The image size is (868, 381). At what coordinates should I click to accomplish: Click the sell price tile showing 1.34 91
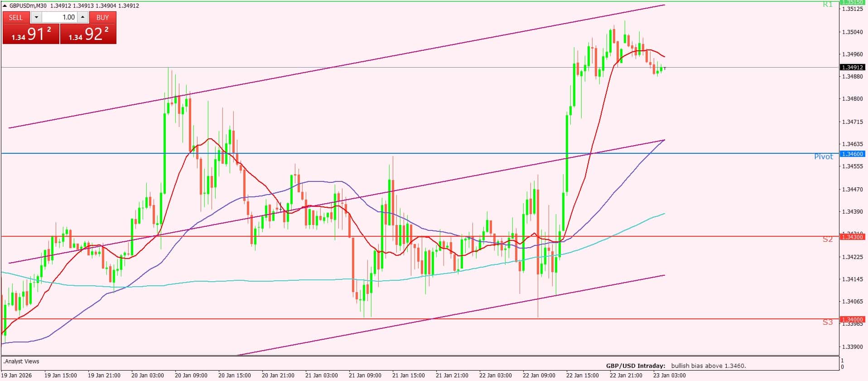(x=31, y=34)
